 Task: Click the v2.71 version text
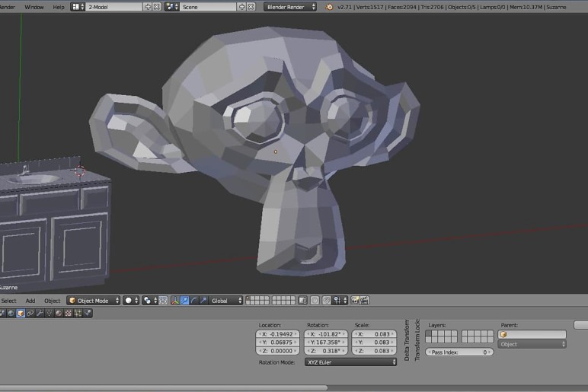(x=344, y=7)
